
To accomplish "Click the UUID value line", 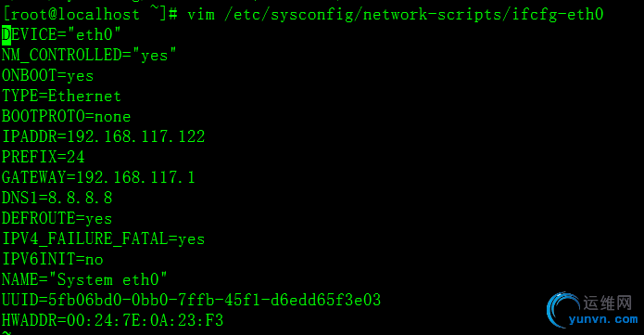I will coord(192,300).
